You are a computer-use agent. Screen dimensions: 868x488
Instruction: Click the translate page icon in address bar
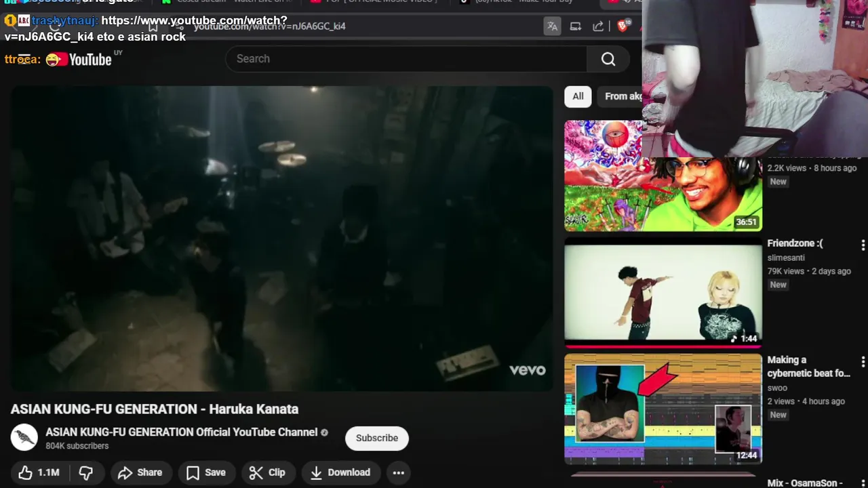coord(553,26)
